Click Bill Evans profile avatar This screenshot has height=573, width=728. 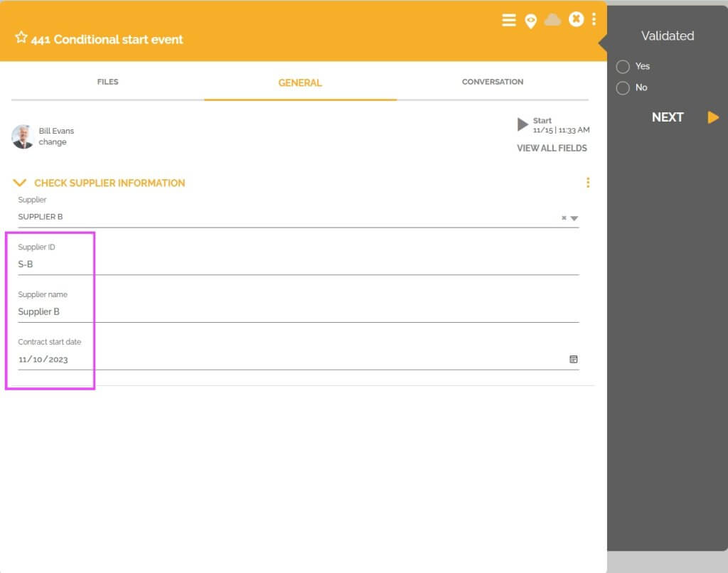point(23,136)
